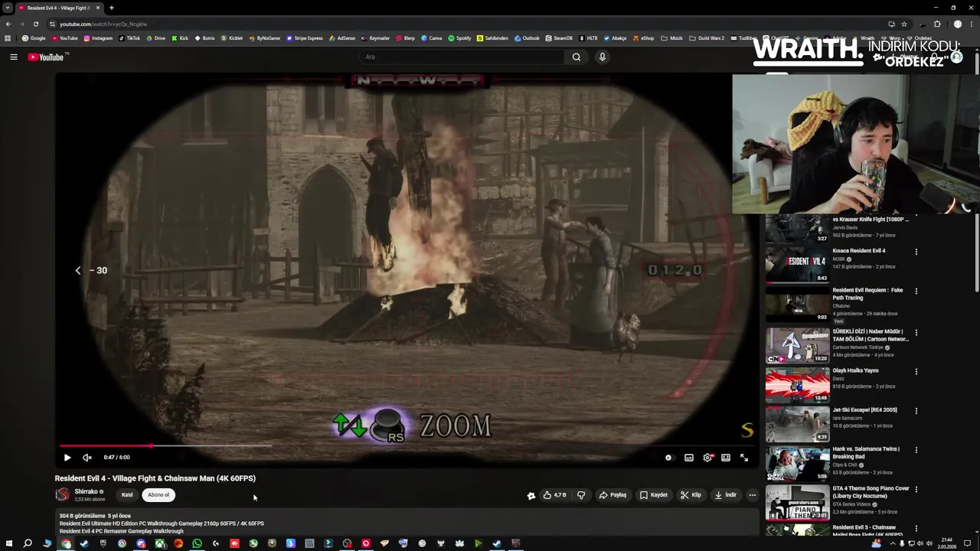Switch to theater mode view
Image resolution: width=980 pixels, height=551 pixels.
[x=726, y=458]
